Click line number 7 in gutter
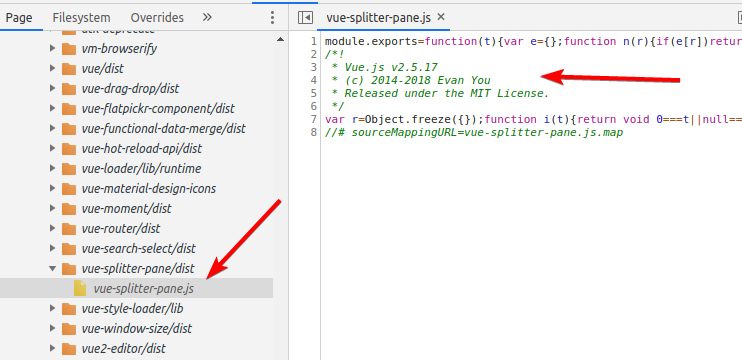 314,119
